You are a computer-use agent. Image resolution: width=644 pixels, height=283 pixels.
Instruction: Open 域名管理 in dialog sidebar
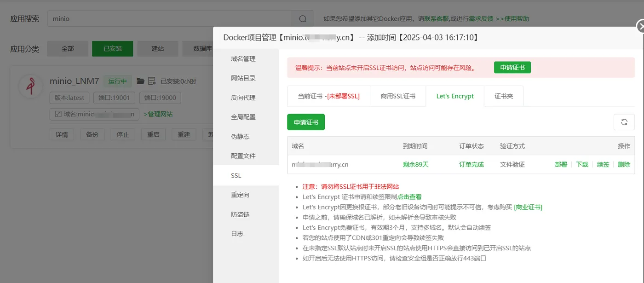(246, 59)
